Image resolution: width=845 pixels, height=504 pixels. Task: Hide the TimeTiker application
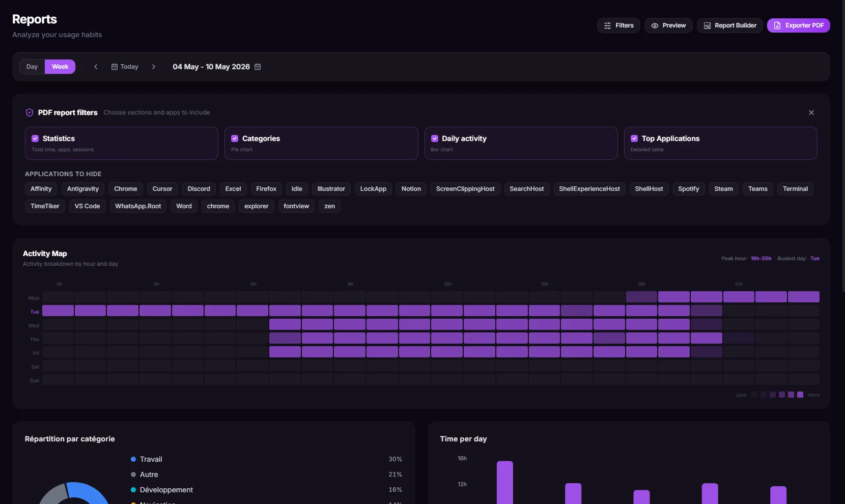[45, 206]
